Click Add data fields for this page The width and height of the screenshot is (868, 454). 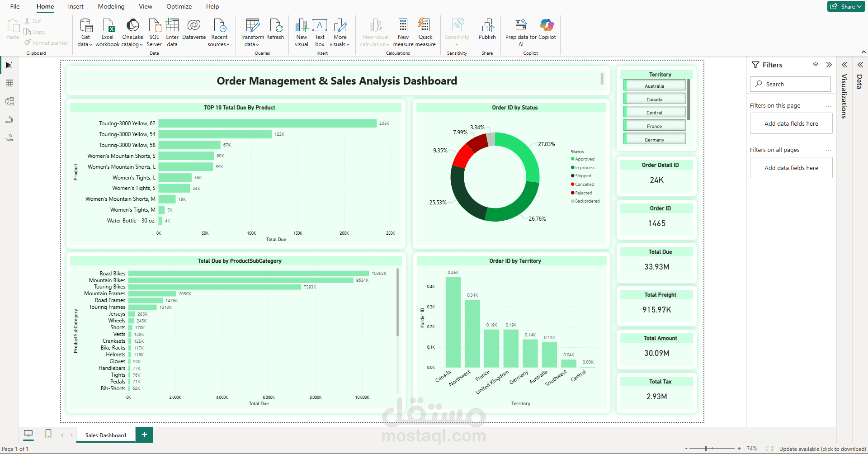coord(791,123)
